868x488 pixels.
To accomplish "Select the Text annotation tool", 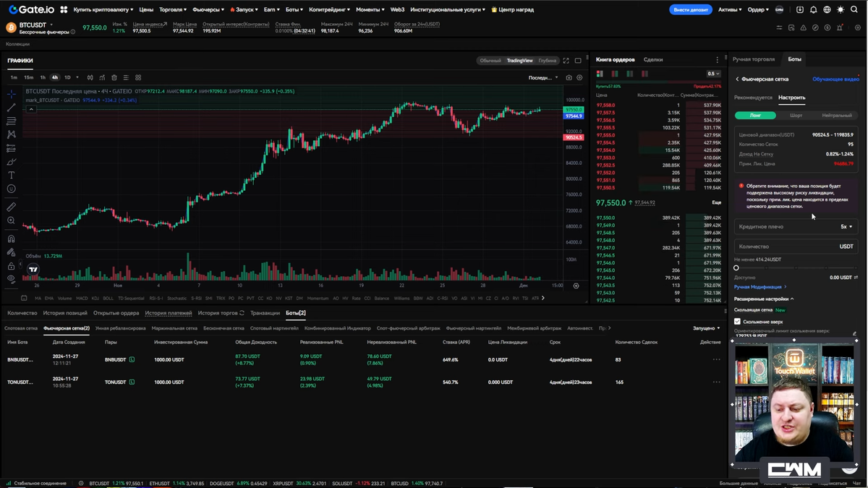I will pos(11,175).
